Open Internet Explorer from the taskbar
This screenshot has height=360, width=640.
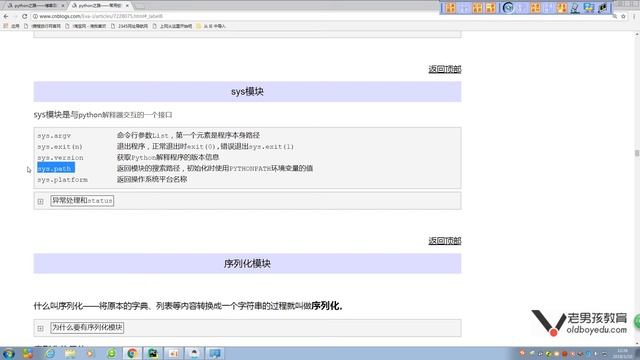(50, 353)
